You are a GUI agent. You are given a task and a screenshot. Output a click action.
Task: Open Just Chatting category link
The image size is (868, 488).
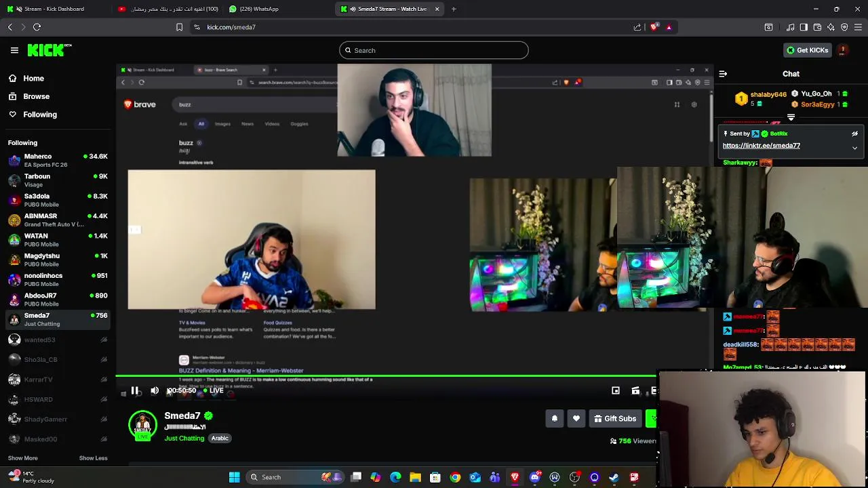(x=184, y=439)
